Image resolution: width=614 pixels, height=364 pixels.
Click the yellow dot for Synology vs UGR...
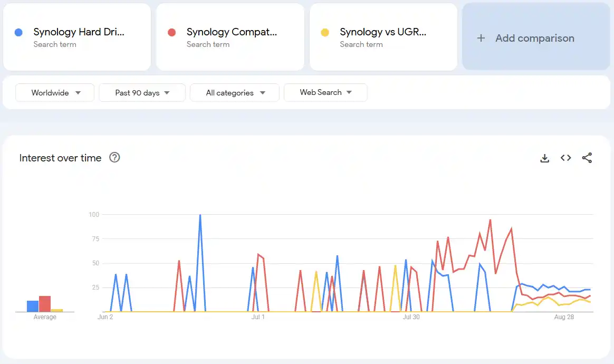[x=324, y=33]
